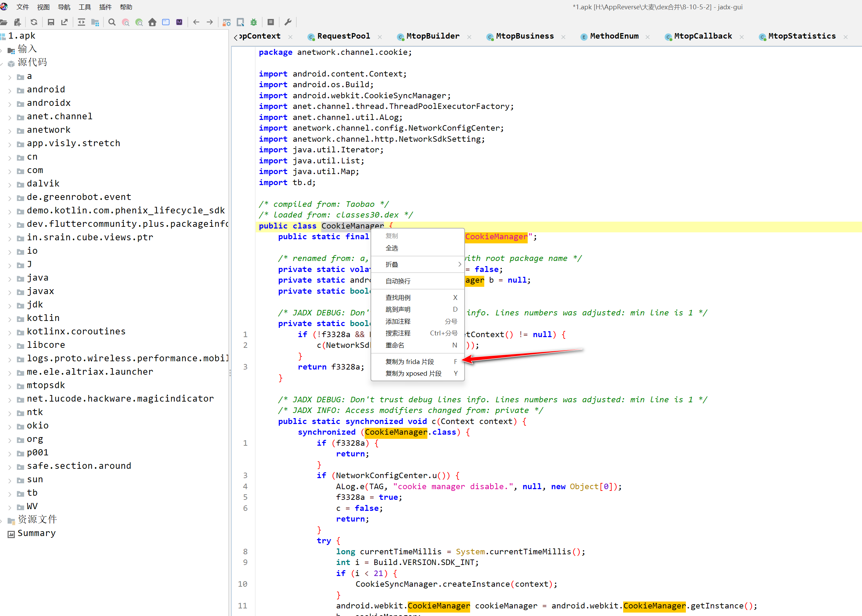This screenshot has height=616, width=862.
Task: Switch to the MtopBusiness tab
Action: tap(524, 37)
